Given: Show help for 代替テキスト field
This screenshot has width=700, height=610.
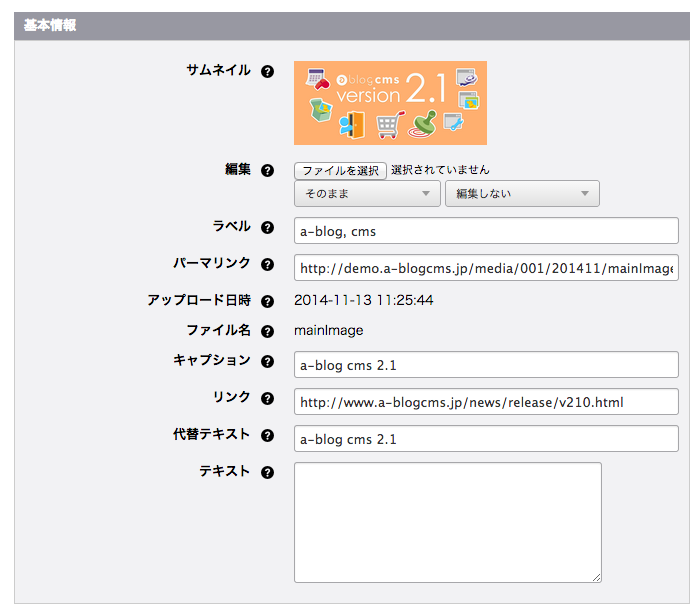Looking at the screenshot, I should tap(267, 436).
